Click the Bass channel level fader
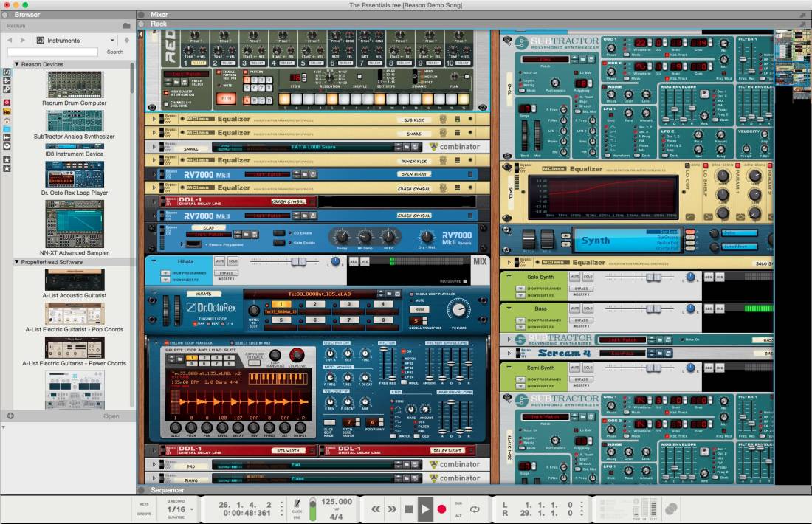This screenshot has width=812, height=524. coord(653,309)
